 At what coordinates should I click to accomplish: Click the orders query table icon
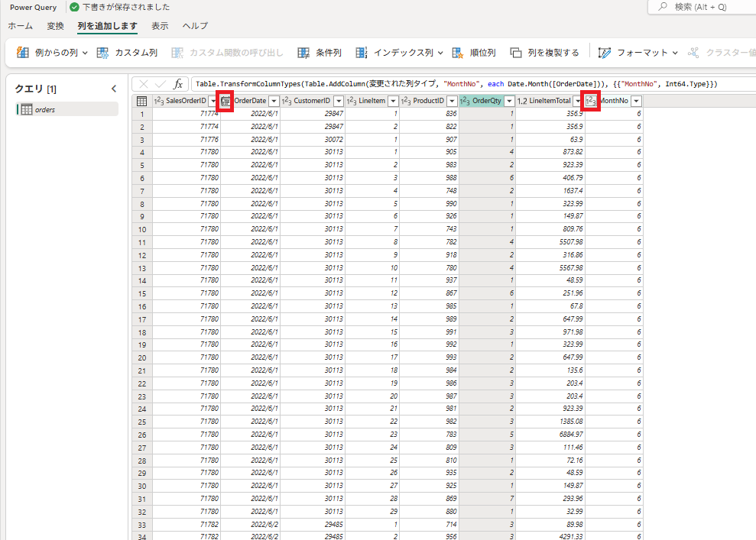tap(27, 109)
